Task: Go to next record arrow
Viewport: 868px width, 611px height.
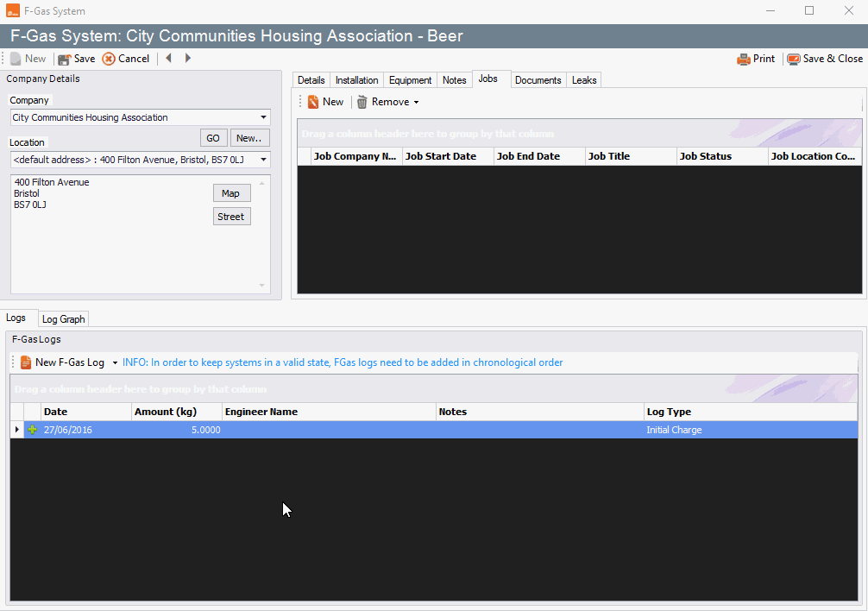Action: pos(188,59)
